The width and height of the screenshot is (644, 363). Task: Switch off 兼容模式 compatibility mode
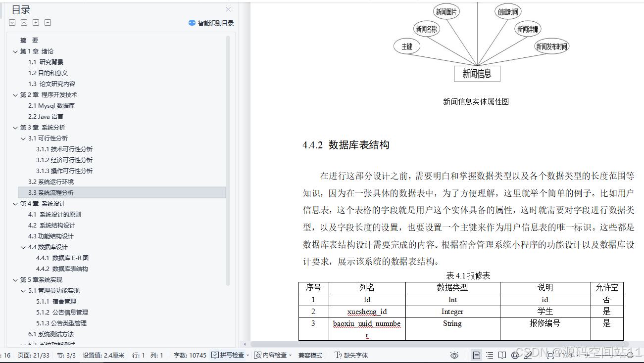pyautogui.click(x=310, y=355)
